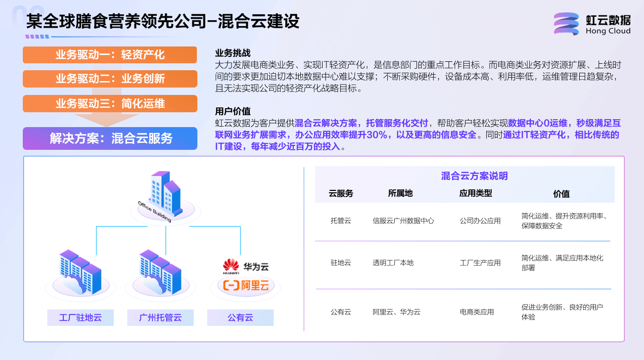Click the 虹云数据 brand name text
644x360 pixels.
tap(608, 20)
